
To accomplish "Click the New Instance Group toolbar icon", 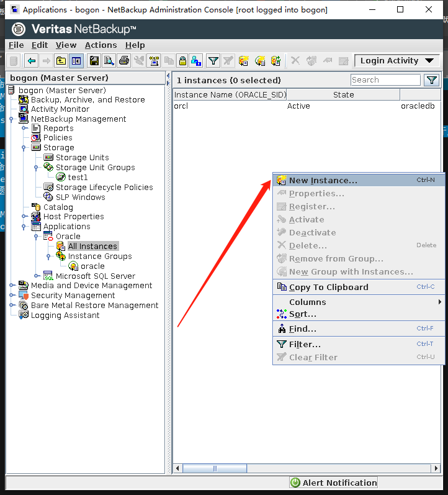I will click(x=260, y=61).
